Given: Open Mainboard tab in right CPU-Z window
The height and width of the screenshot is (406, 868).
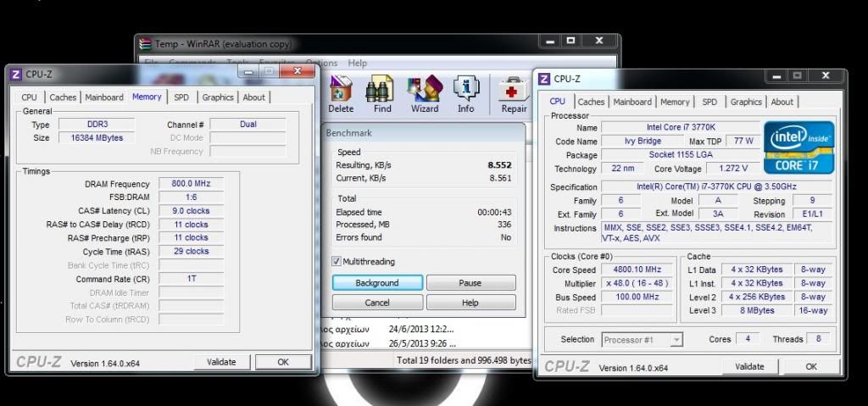Looking at the screenshot, I should coord(632,102).
